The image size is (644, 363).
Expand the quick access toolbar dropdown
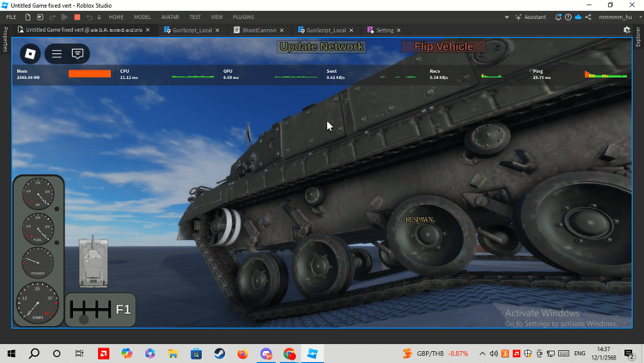99,17
